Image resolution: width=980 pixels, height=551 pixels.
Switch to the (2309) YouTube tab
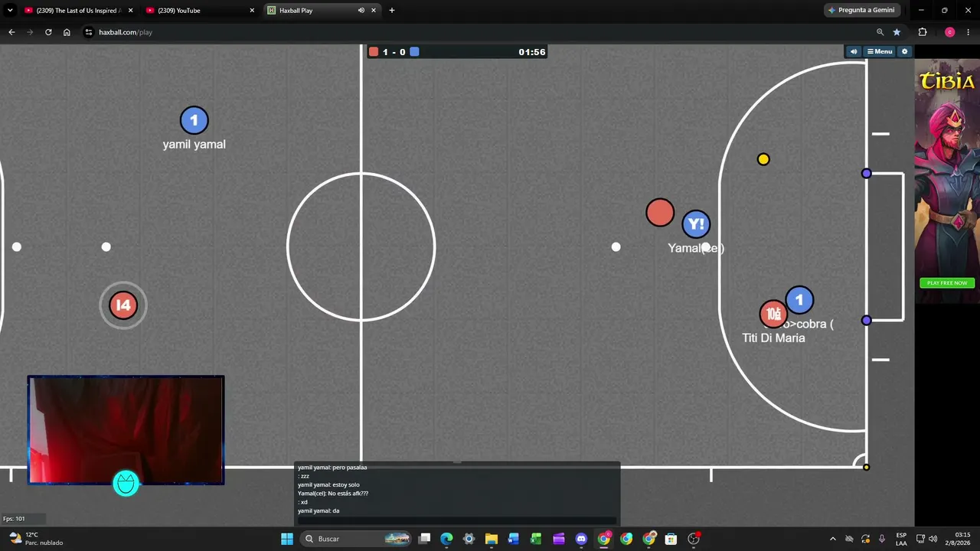(201, 11)
